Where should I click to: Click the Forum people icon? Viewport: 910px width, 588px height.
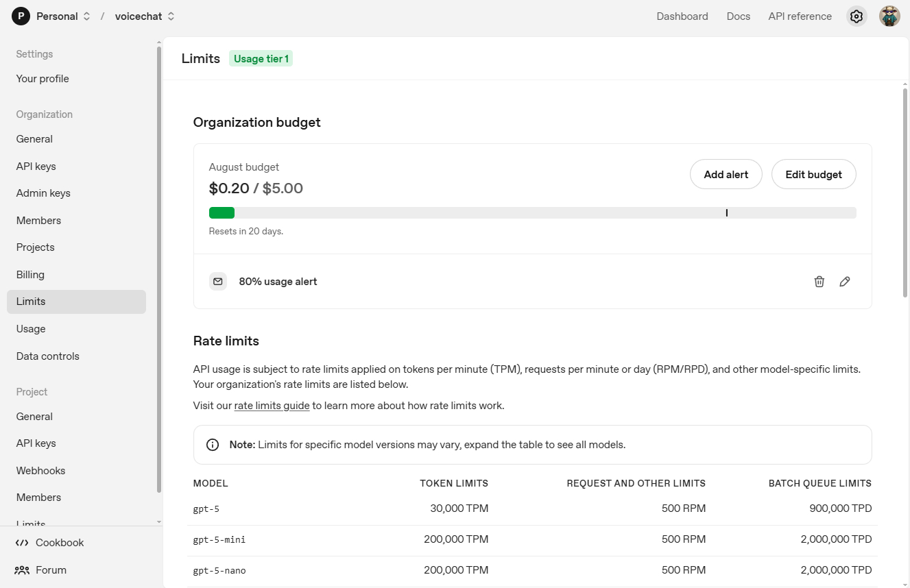[x=22, y=570]
